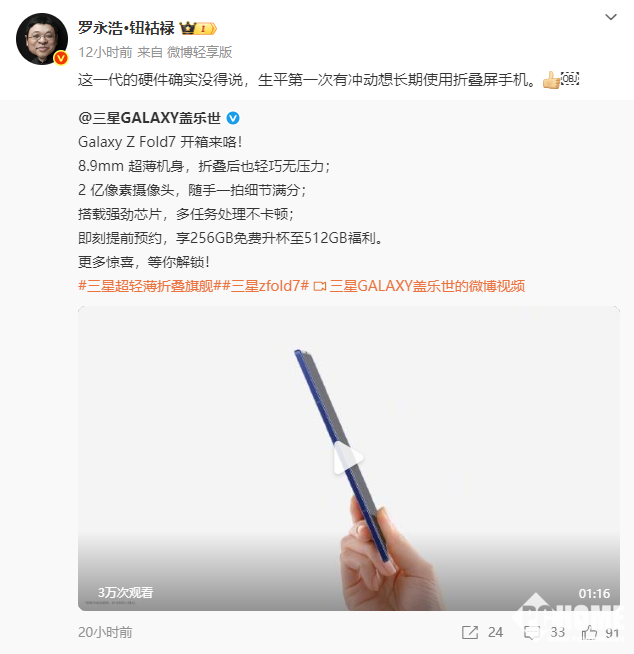
Task: Play the Galaxy Z Fold7 video
Action: pos(348,458)
